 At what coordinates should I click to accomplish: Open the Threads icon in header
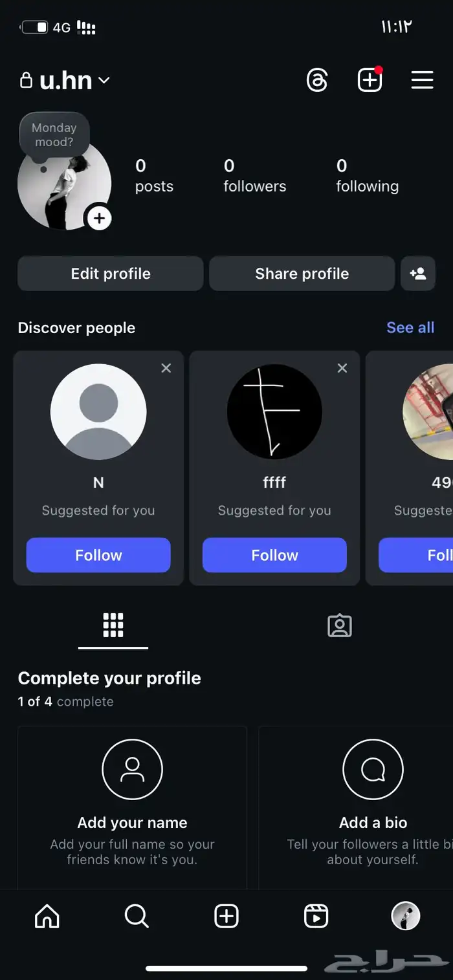pos(317,80)
